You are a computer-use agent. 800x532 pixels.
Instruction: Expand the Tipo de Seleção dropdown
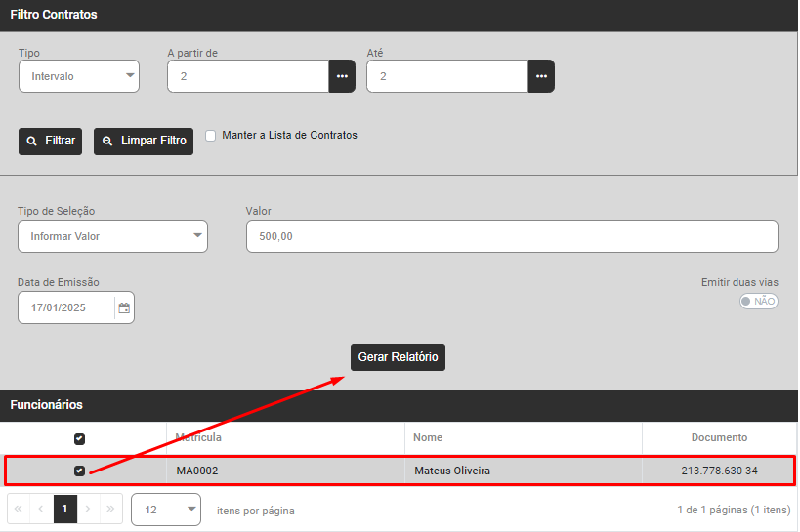(x=112, y=236)
